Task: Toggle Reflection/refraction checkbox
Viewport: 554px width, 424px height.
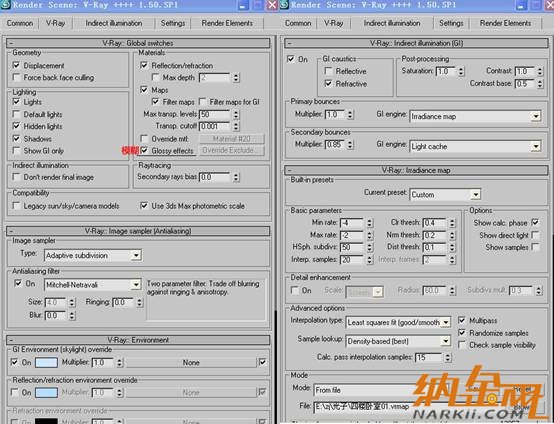Action: [x=144, y=65]
